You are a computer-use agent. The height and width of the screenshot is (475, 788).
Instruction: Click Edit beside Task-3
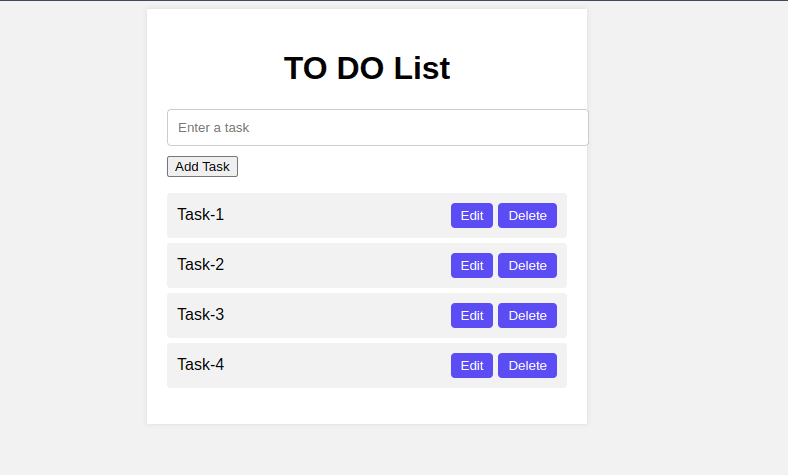472,315
